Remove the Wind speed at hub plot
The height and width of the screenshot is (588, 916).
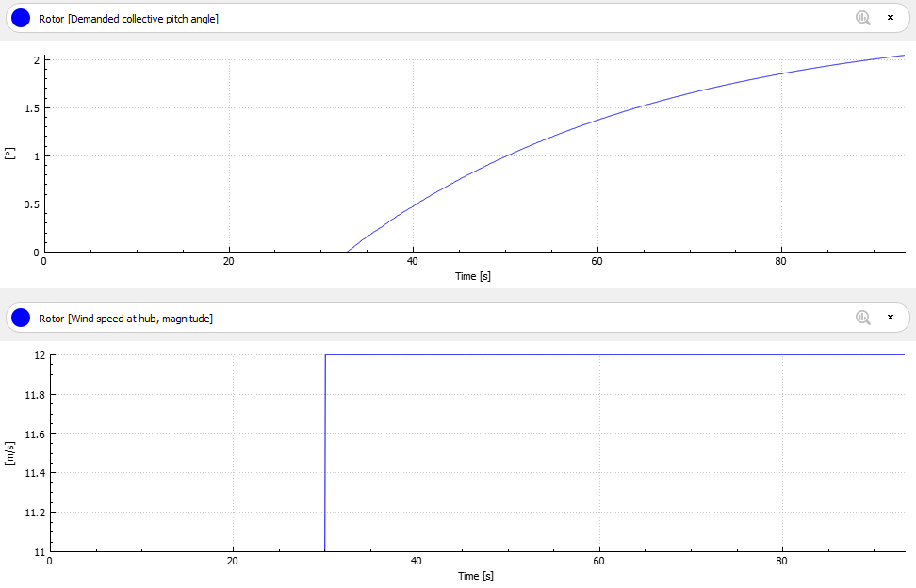[891, 318]
